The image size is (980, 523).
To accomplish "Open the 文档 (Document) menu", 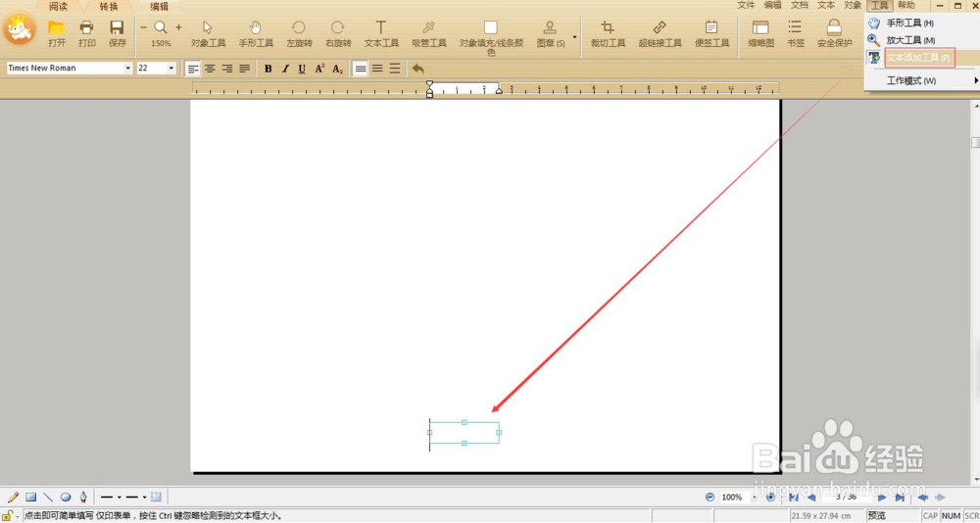I will tap(800, 5).
